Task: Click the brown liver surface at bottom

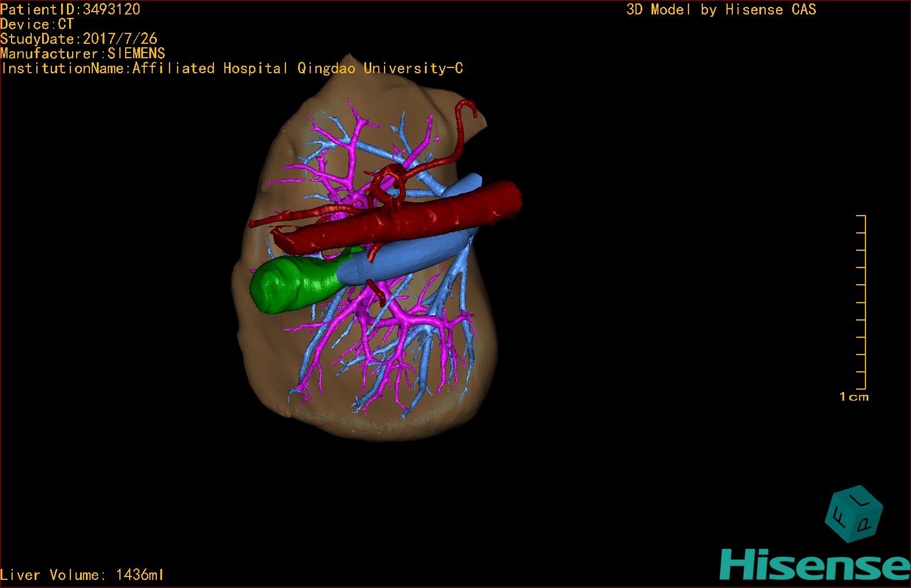Action: pyautogui.click(x=369, y=424)
